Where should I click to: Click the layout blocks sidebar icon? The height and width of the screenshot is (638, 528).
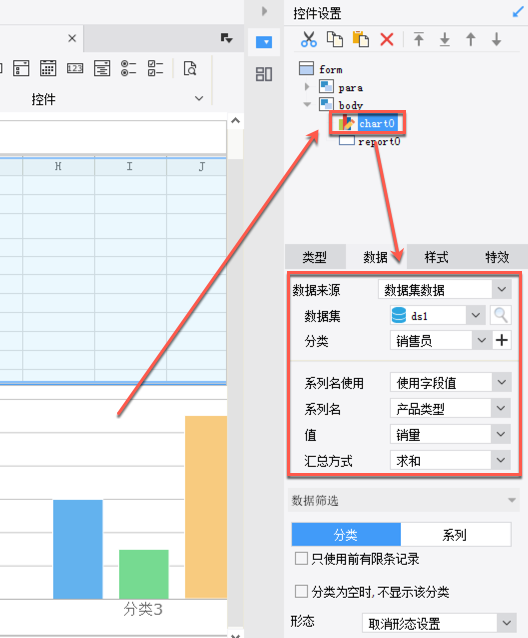pyautogui.click(x=264, y=74)
